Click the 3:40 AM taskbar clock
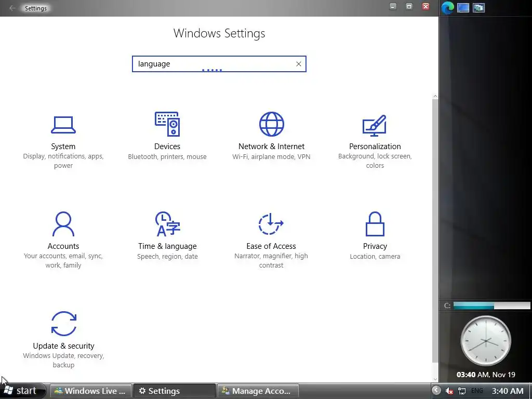Screen dimensions: 532x399 508,391
